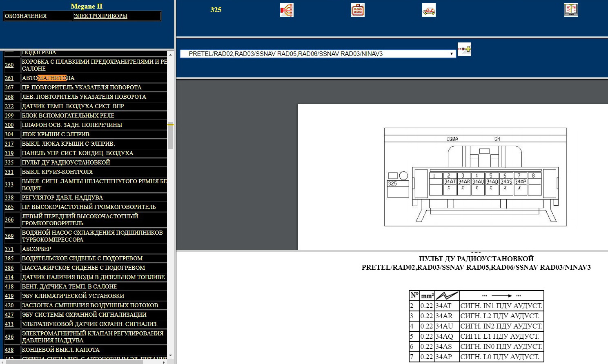The height and width of the screenshot is (364, 608).
Task: Open component link 386
Action: (x=9, y=268)
